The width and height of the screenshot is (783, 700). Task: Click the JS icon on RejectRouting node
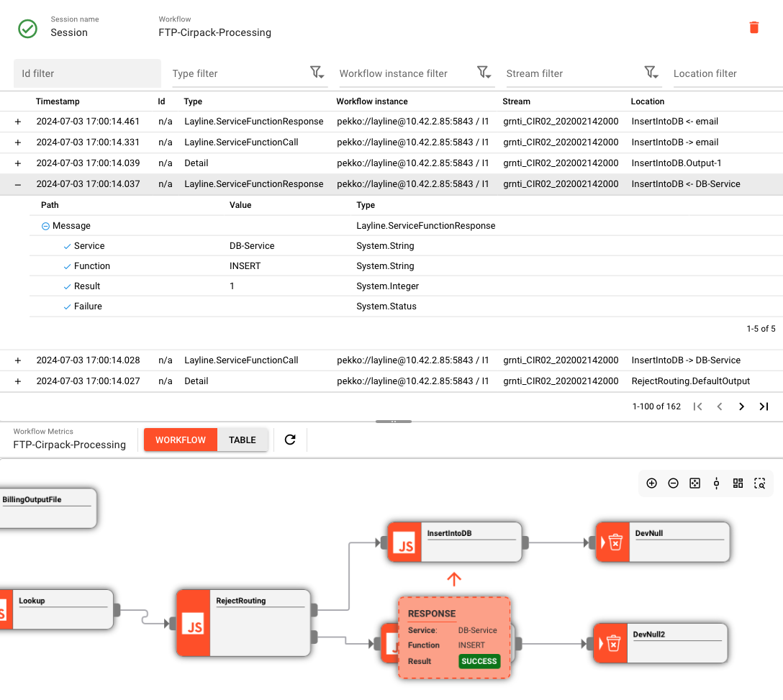pyautogui.click(x=194, y=623)
